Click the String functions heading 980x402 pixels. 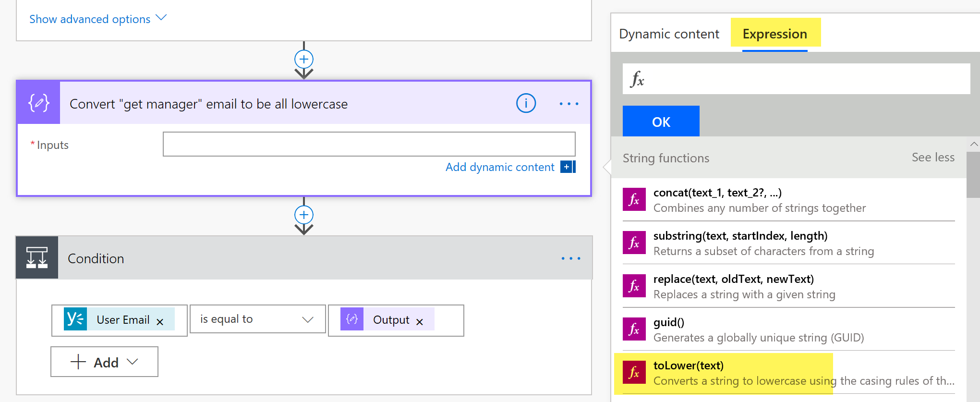pos(666,158)
